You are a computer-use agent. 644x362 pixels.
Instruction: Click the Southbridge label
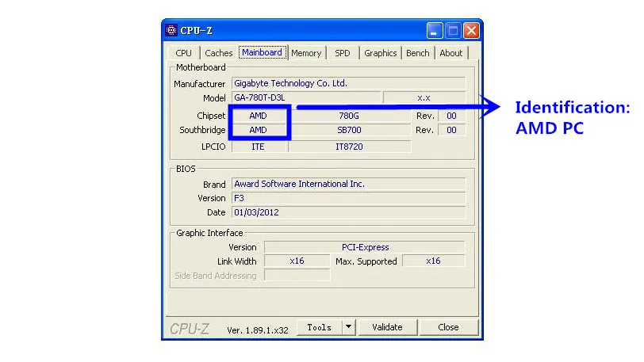[202, 130]
